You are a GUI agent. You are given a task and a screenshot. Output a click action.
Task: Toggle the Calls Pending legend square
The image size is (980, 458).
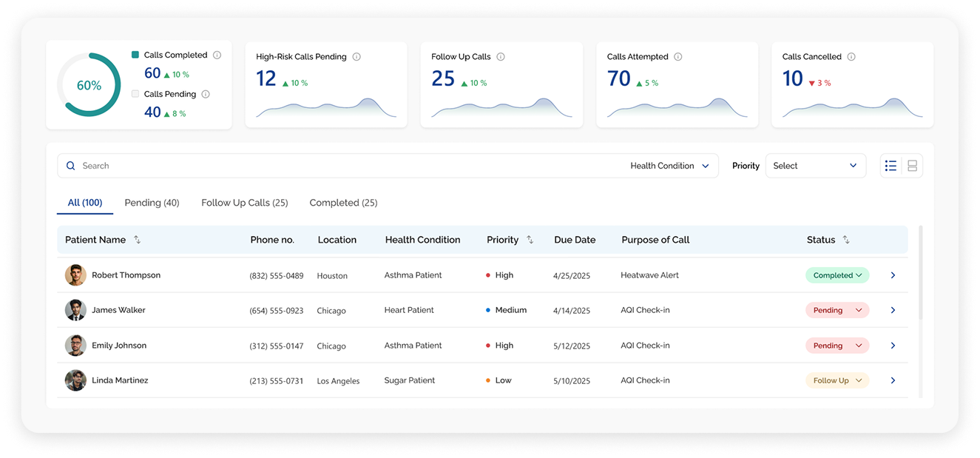click(135, 94)
